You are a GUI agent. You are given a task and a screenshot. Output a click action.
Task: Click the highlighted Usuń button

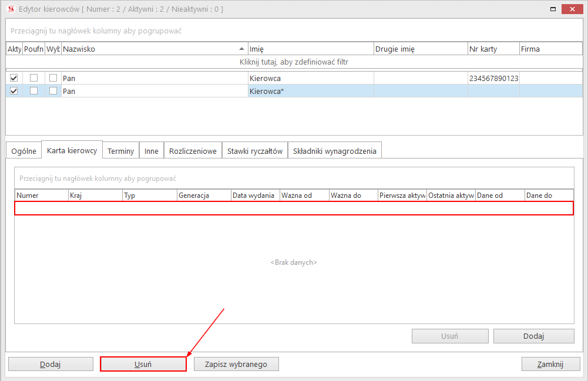(x=143, y=364)
